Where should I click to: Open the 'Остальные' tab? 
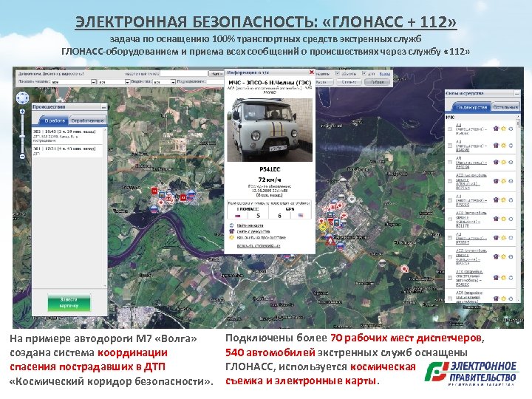pyautogui.click(x=505, y=107)
